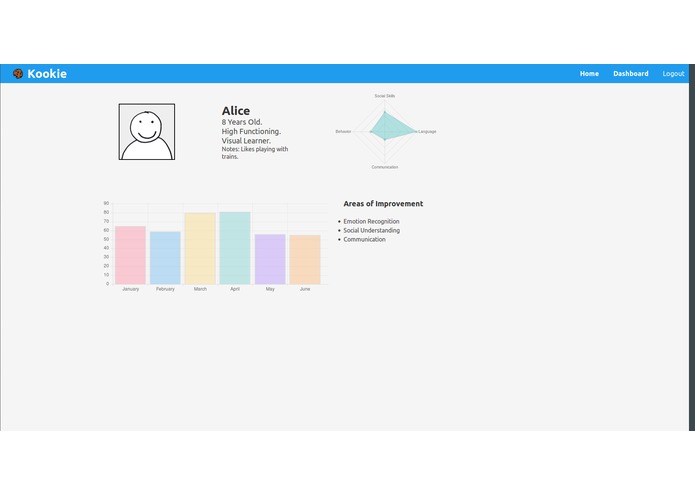Go to the Dashboard page
The width and height of the screenshot is (695, 494).
click(x=631, y=74)
